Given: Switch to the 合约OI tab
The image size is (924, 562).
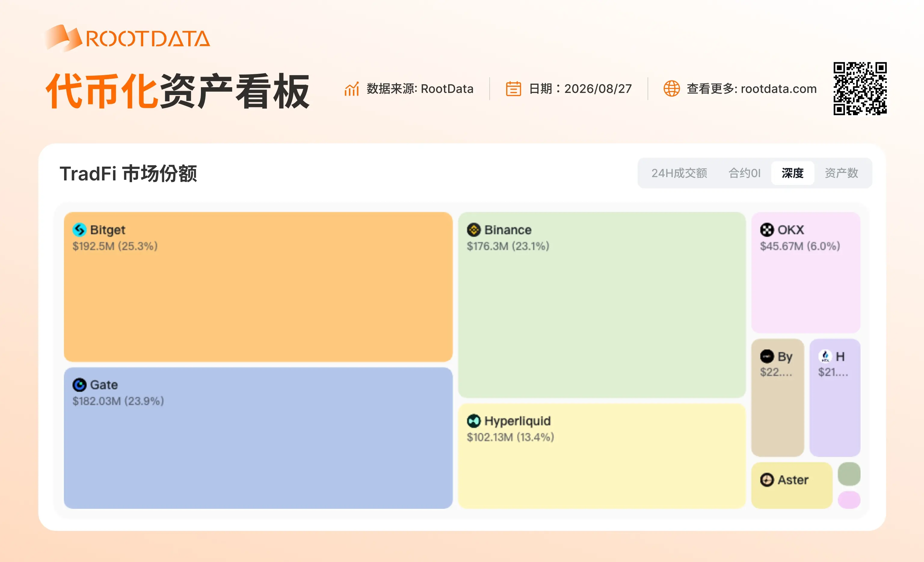Looking at the screenshot, I should 744,173.
